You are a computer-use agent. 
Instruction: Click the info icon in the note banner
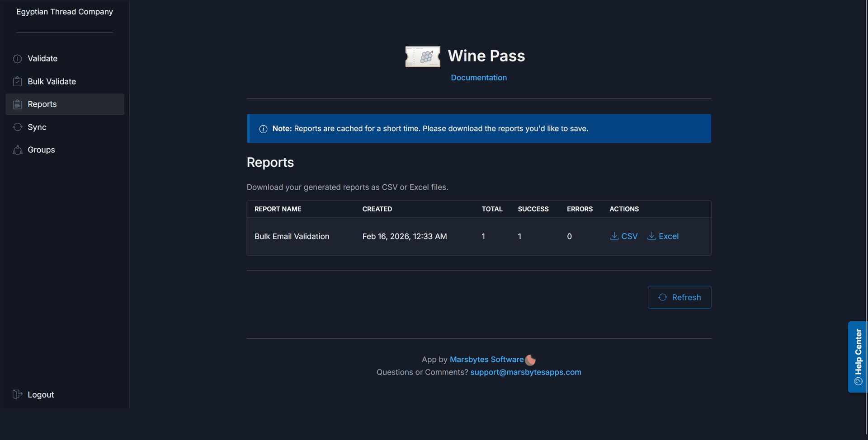263,129
